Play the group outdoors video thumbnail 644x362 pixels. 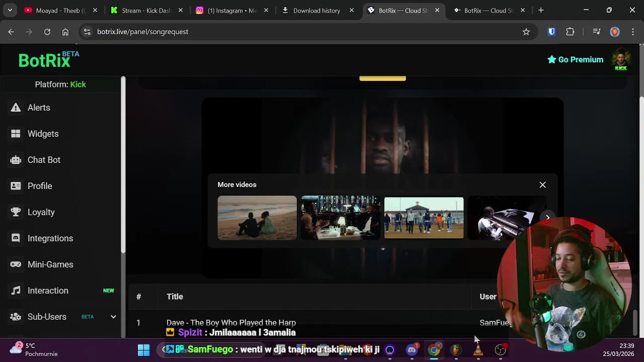coord(424,218)
